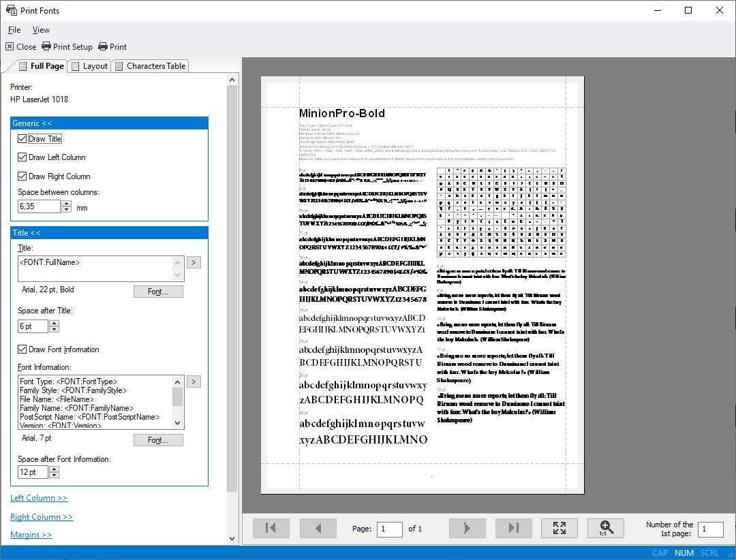Switch to the Characters Table tab
The image size is (736, 560).
[150, 66]
